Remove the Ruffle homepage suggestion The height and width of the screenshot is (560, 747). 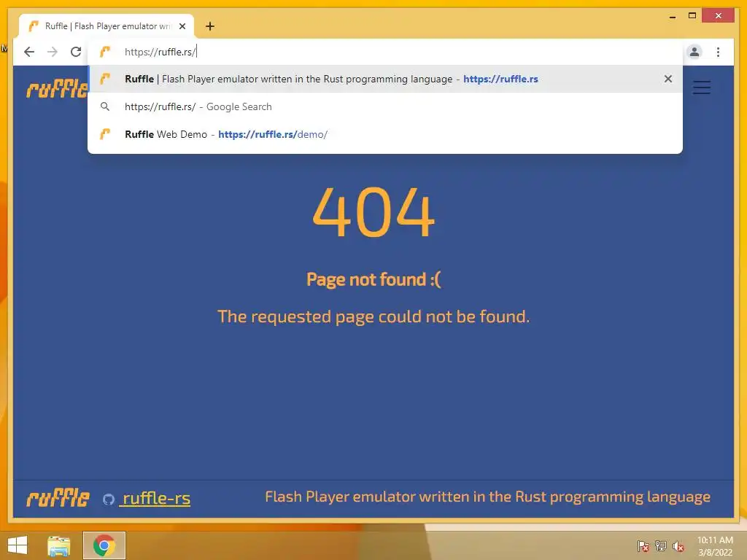pos(668,79)
